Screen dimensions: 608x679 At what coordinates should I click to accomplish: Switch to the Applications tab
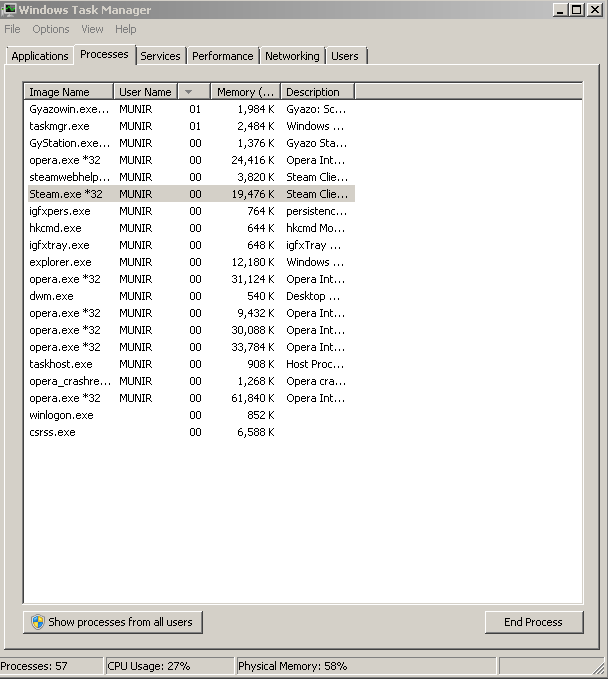[40, 56]
